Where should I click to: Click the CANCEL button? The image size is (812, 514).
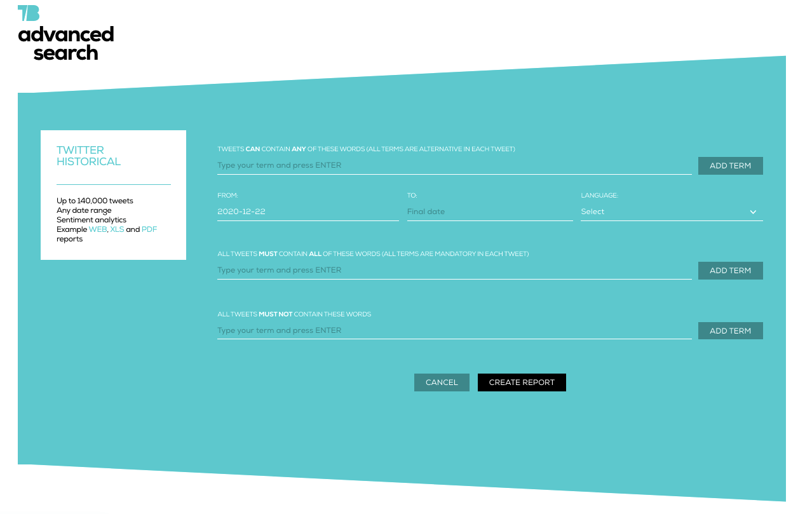[442, 382]
